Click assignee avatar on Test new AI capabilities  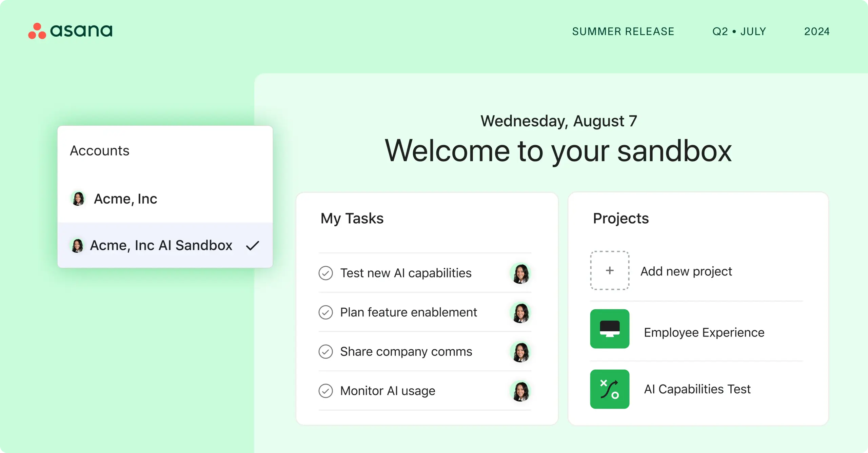click(520, 273)
